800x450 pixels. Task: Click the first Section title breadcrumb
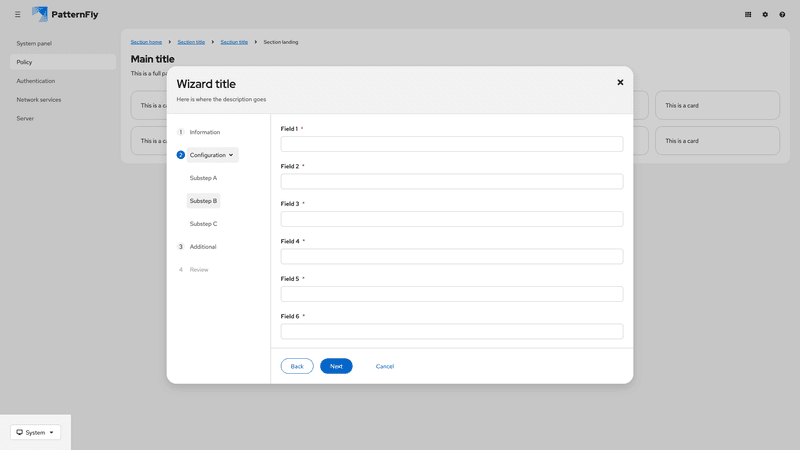pyautogui.click(x=191, y=42)
